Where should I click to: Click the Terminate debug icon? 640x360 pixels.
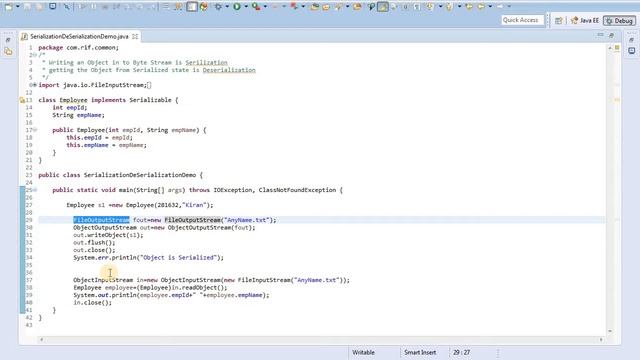click(105, 7)
